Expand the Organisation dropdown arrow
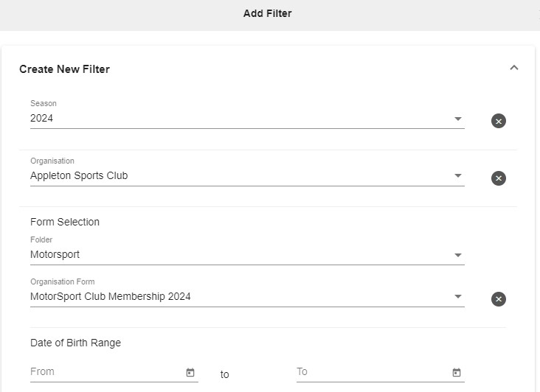The height and width of the screenshot is (392, 540). 457,175
